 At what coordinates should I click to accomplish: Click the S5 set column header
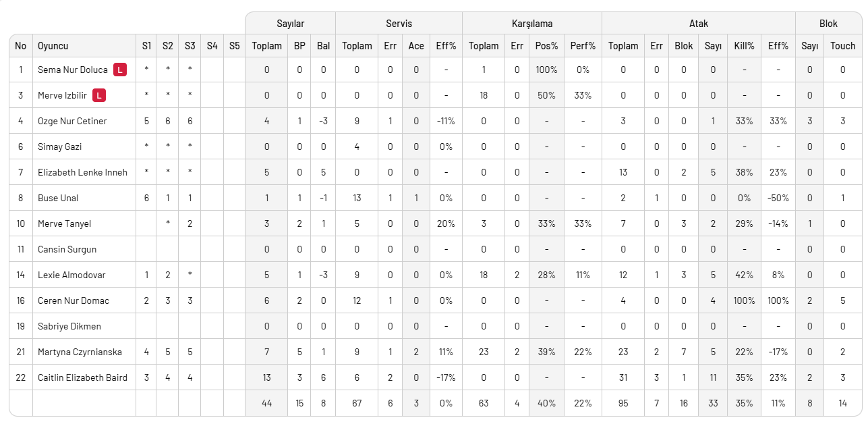click(x=234, y=46)
